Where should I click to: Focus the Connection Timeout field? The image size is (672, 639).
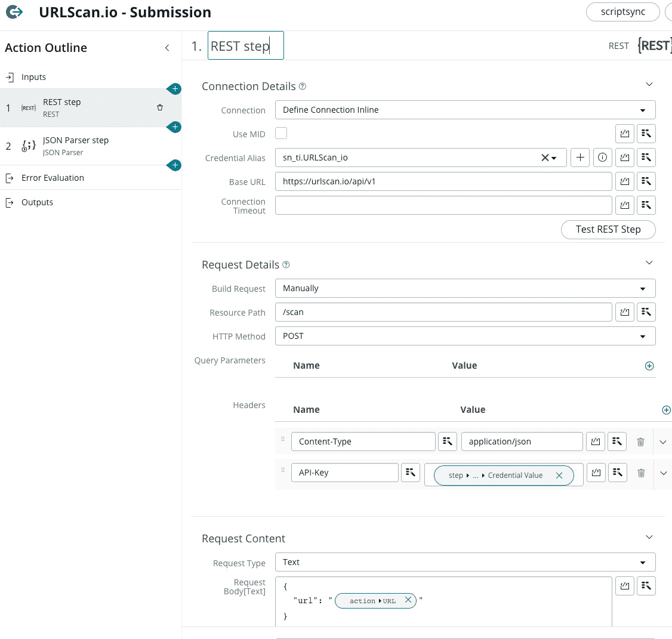pyautogui.click(x=443, y=205)
